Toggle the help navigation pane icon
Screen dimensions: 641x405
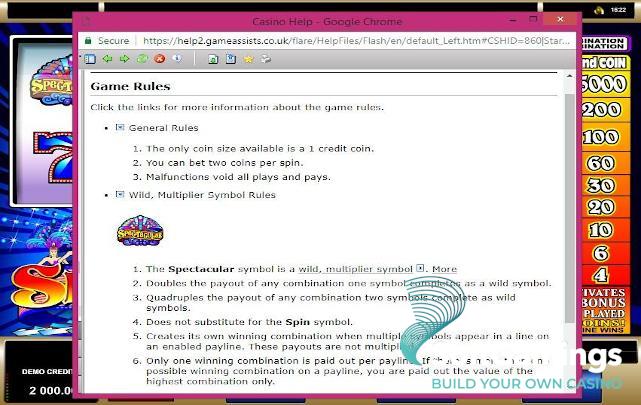[x=91, y=59]
